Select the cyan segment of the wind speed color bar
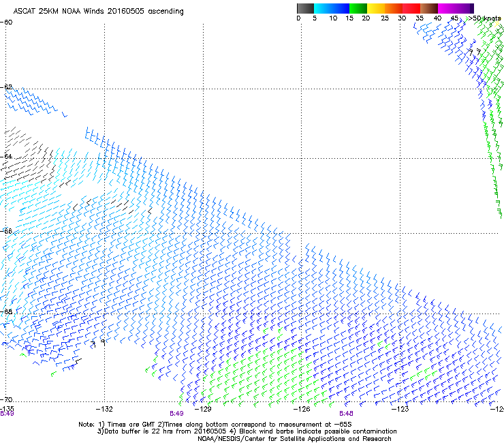The width and height of the screenshot is (504, 443). [x=323, y=8]
